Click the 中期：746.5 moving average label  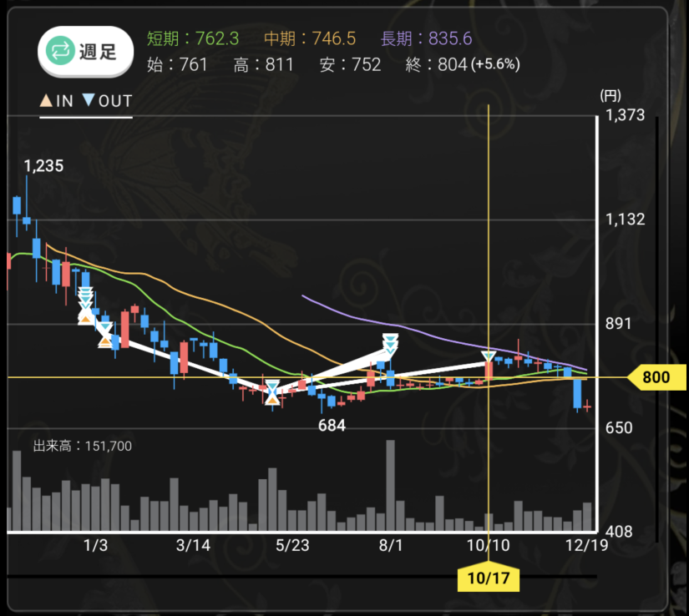pyautogui.click(x=310, y=38)
